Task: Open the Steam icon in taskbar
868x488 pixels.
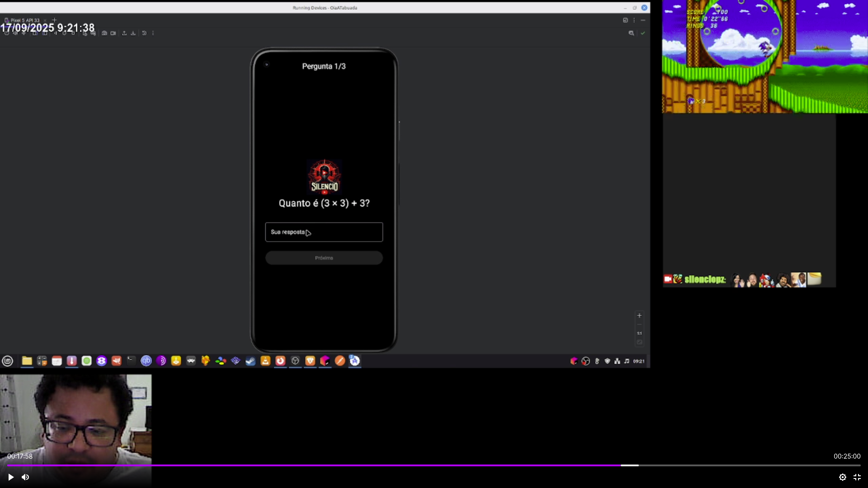Action: point(250,361)
